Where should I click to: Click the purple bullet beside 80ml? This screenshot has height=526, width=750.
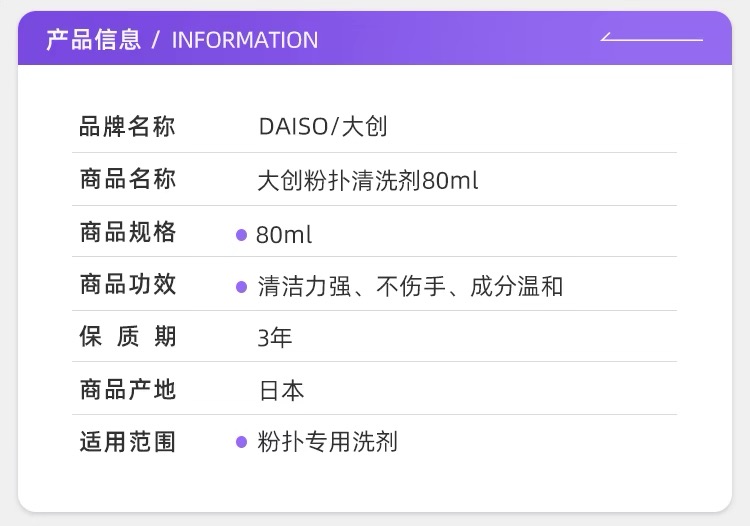pos(241,235)
